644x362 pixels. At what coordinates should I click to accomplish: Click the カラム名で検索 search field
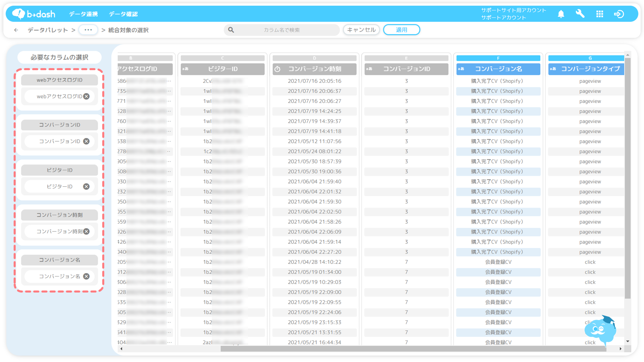[x=282, y=30]
